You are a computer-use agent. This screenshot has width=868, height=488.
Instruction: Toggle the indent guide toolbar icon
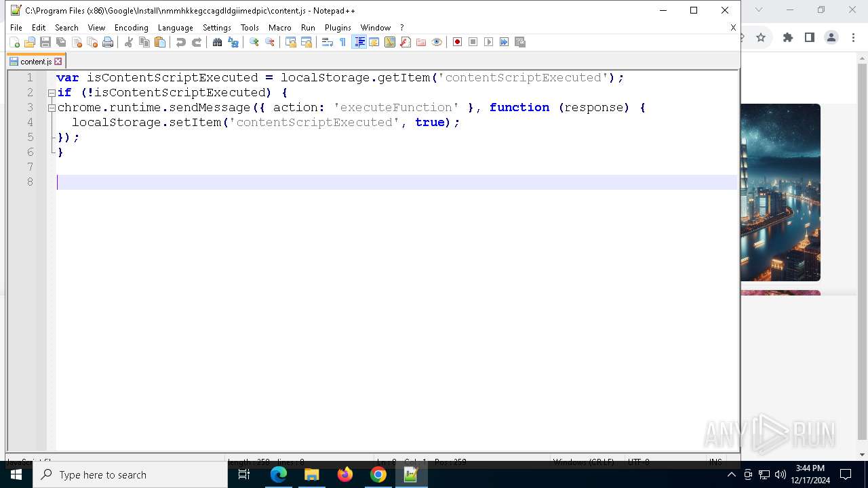359,42
